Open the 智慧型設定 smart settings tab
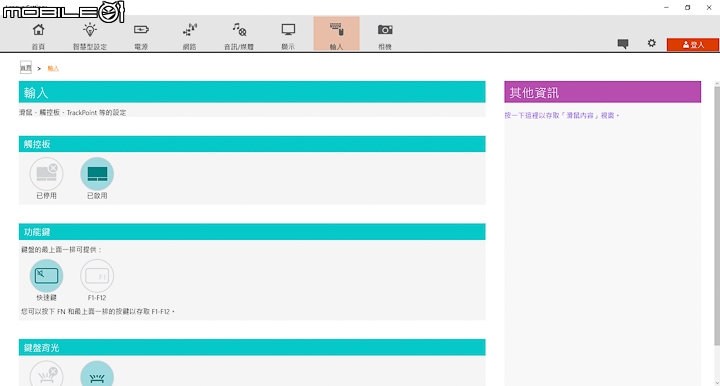 [x=90, y=36]
